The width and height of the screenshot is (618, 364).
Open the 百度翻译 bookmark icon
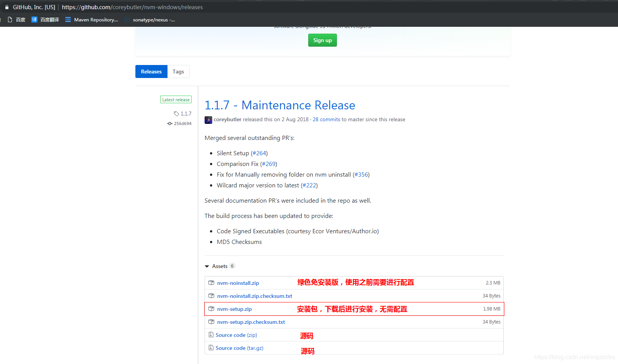pos(34,19)
